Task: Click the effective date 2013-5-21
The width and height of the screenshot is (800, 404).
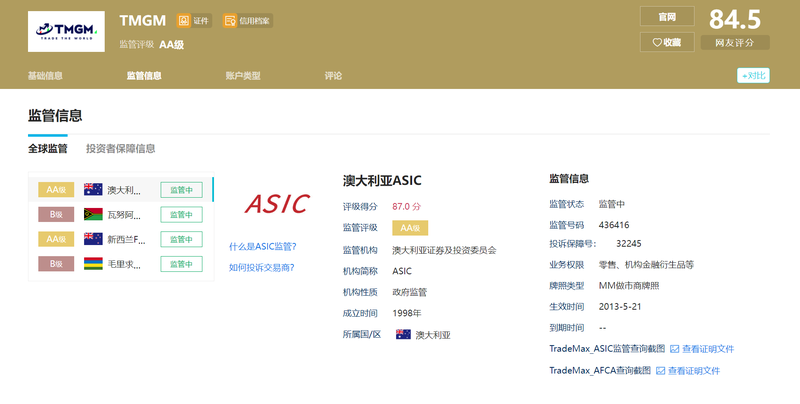Action: [620, 307]
